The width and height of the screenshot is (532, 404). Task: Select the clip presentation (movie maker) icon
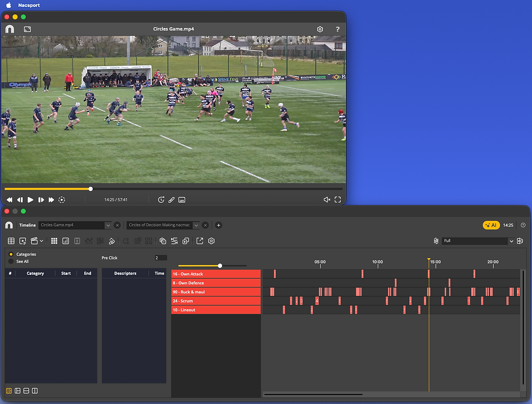(x=35, y=241)
